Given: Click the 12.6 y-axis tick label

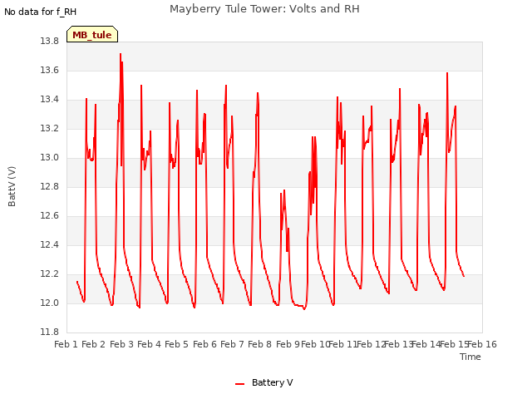Looking at the screenshot, I should (x=50, y=216).
